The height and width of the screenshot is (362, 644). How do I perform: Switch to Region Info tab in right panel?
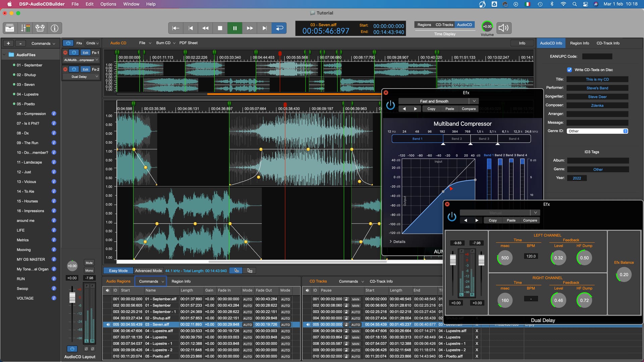(x=579, y=43)
